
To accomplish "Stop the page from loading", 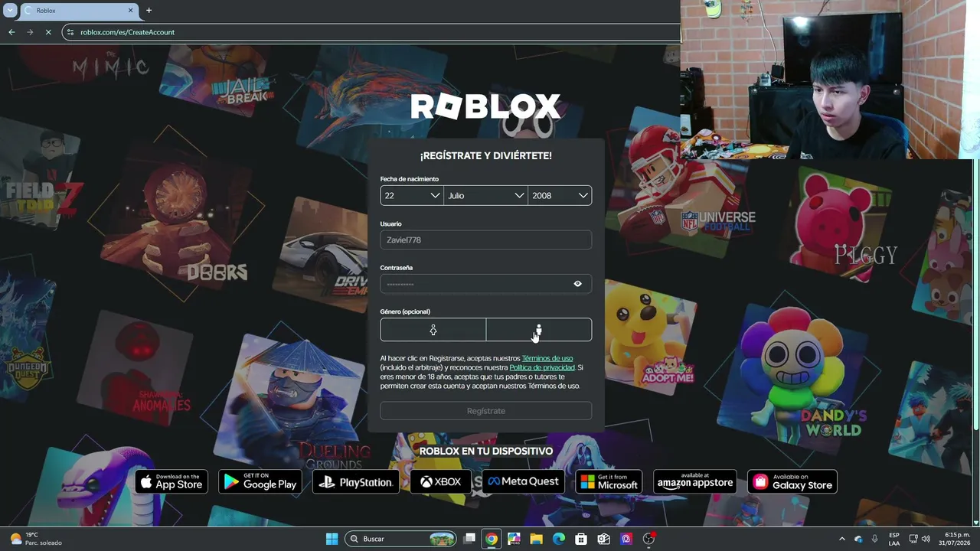I will point(48,32).
